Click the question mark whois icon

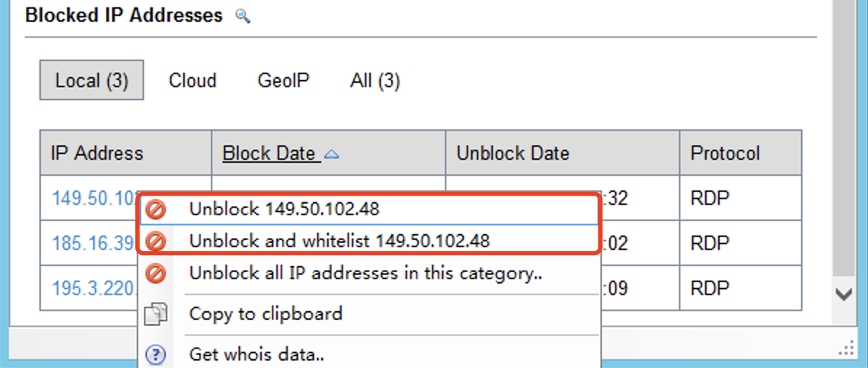[156, 355]
